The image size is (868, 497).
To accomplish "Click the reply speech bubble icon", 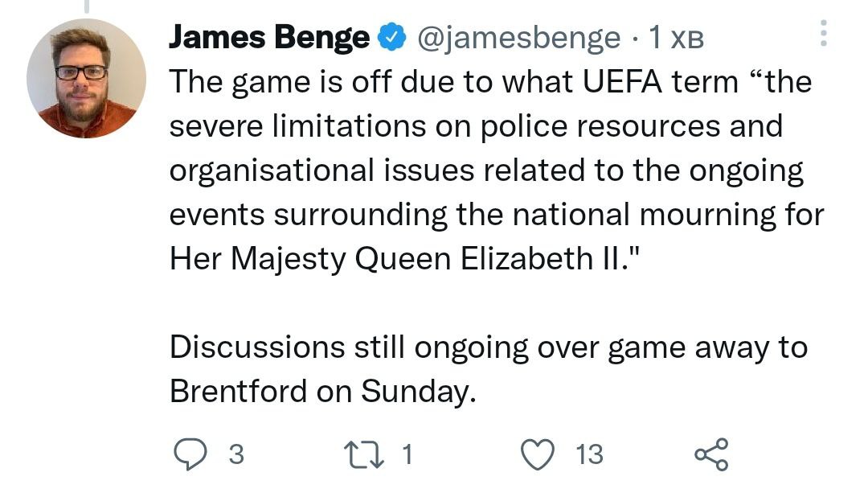I will click(190, 454).
